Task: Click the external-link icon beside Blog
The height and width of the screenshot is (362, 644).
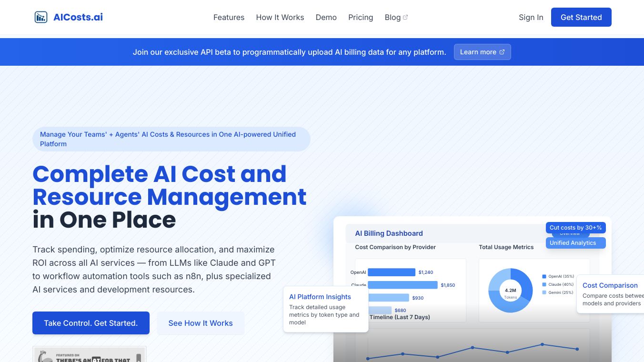Action: [405, 17]
